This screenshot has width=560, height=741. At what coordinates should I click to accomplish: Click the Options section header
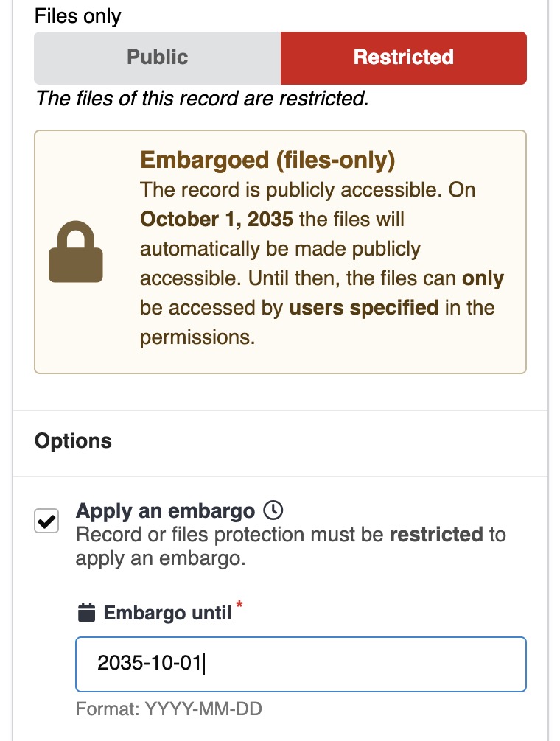[x=73, y=441]
